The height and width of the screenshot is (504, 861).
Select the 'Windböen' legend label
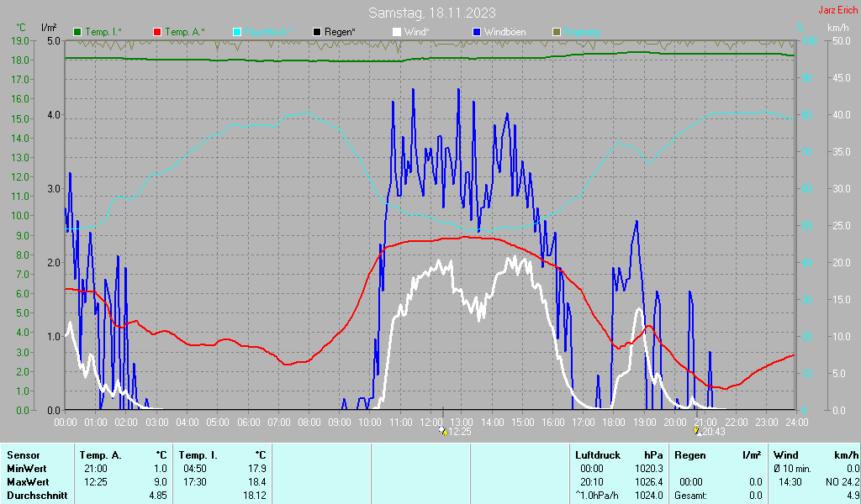tap(505, 33)
